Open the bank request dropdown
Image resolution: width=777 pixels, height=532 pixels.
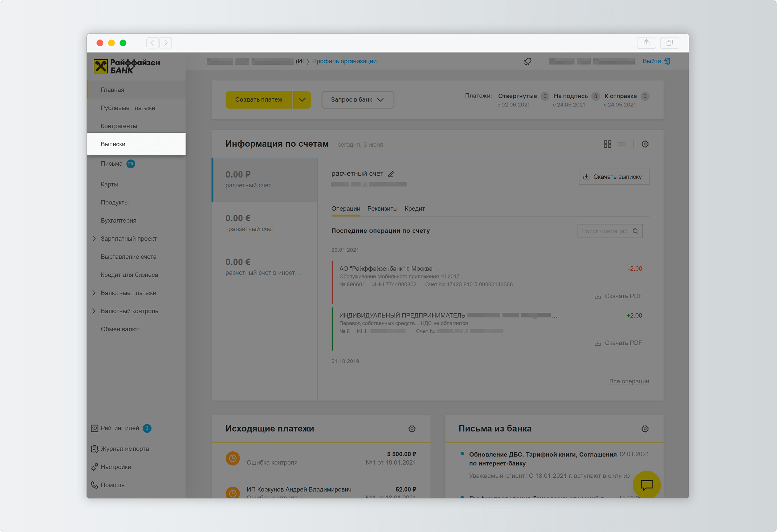[x=358, y=100]
